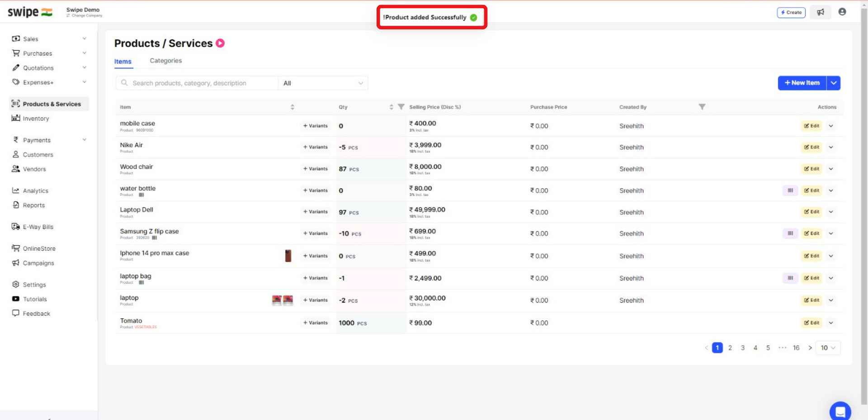Click the Create button top right

click(x=791, y=12)
